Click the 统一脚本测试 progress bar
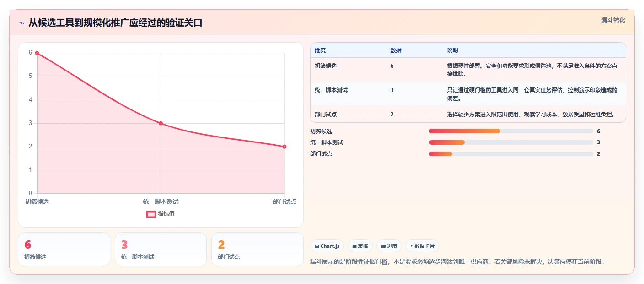644x284 pixels. pyautogui.click(x=511, y=142)
